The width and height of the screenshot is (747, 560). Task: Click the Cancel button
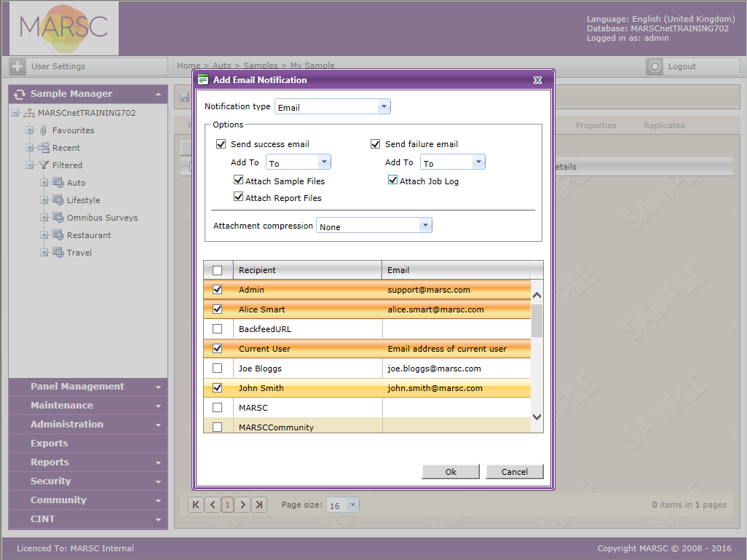[515, 472]
